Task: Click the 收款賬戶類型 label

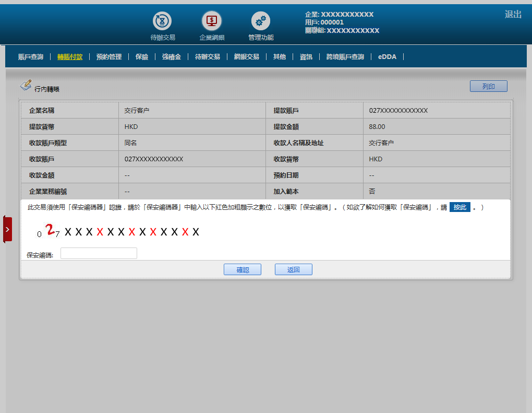Action: coord(48,143)
